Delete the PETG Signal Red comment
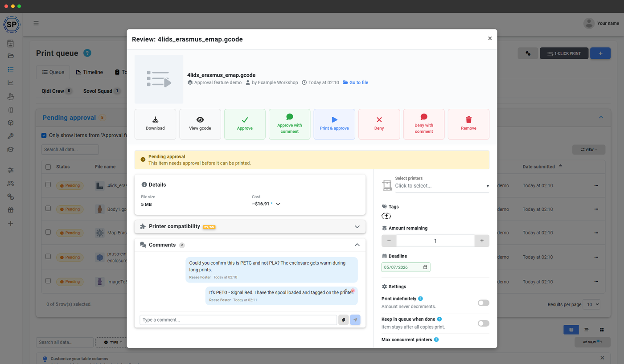The width and height of the screenshot is (624, 364). tap(353, 290)
